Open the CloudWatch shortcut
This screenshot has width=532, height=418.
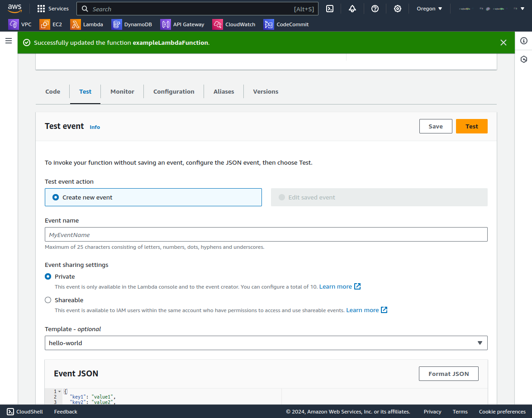[x=234, y=24]
